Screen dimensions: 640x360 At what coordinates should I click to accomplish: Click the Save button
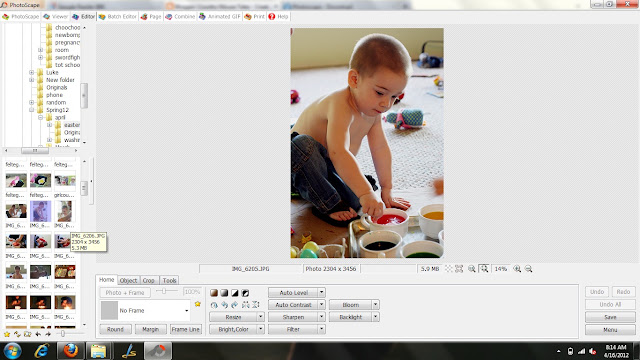[x=610, y=317]
